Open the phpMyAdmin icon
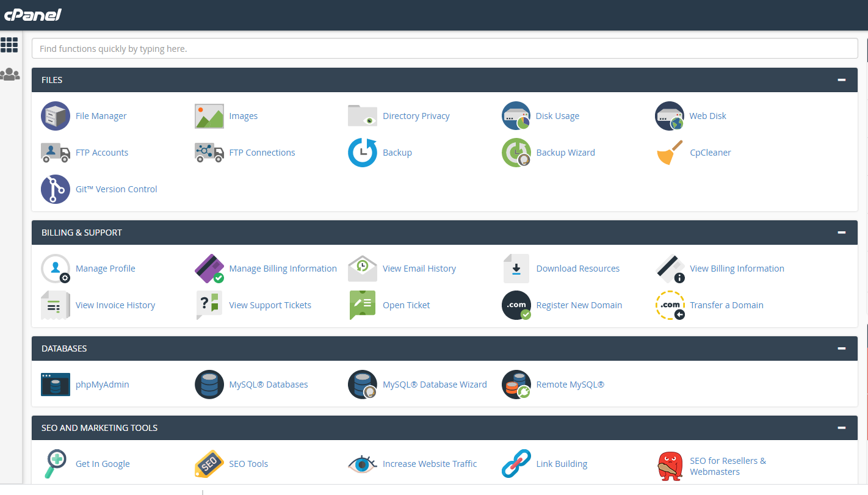 pos(56,385)
